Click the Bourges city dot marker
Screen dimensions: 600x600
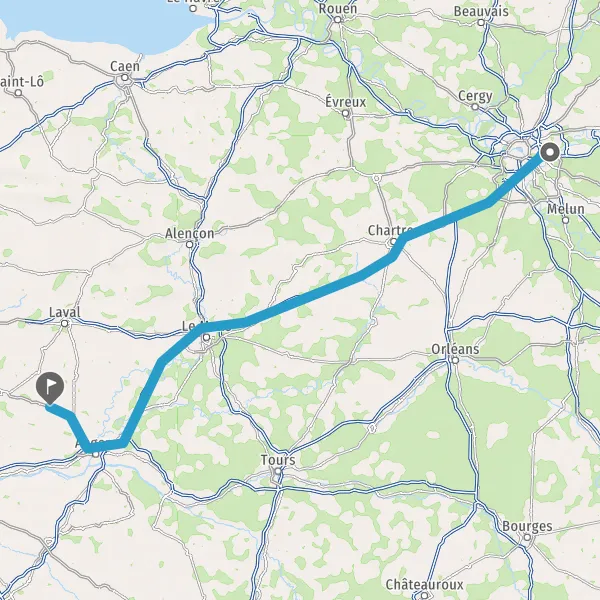point(527,537)
